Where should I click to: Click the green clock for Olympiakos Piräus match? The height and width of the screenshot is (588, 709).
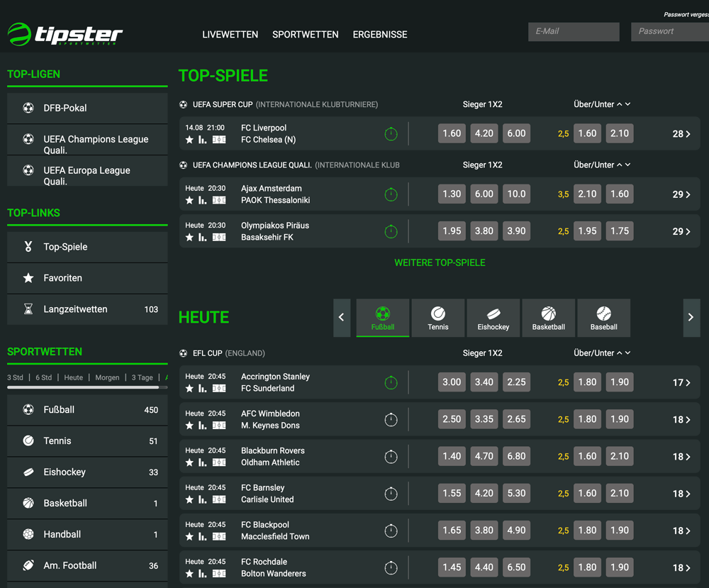391,231
